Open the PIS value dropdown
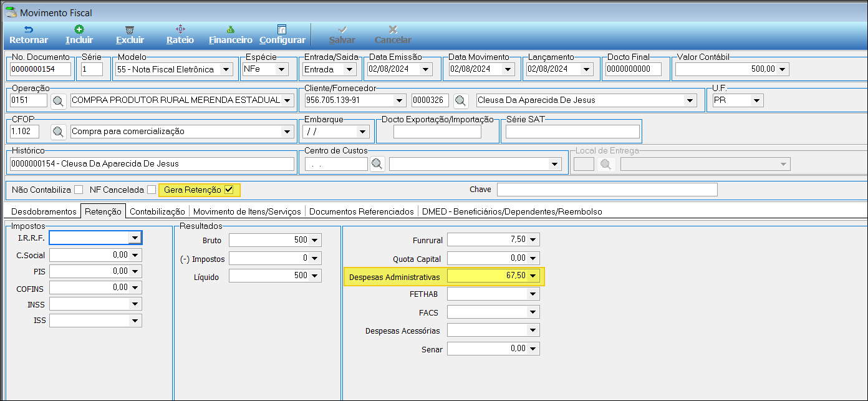The height and width of the screenshot is (401, 868). click(x=135, y=271)
